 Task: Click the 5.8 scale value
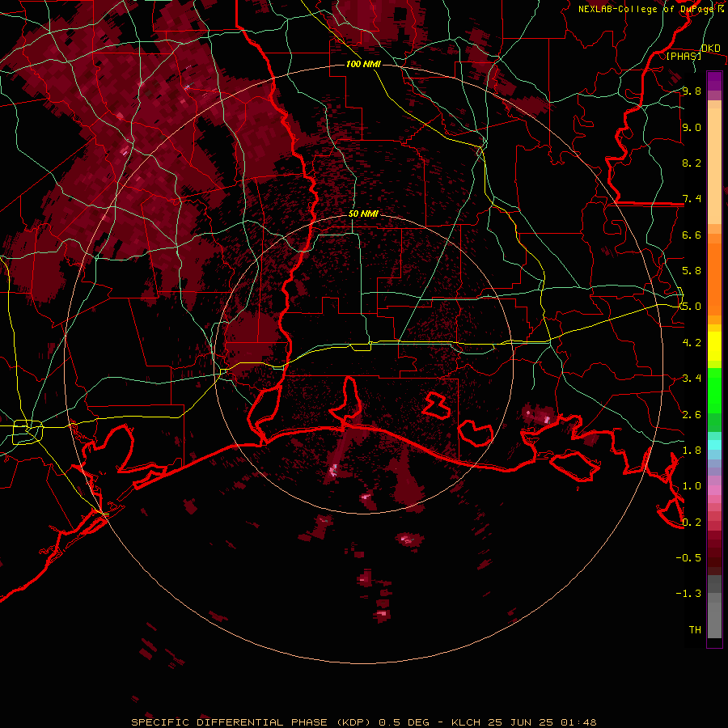click(692, 271)
